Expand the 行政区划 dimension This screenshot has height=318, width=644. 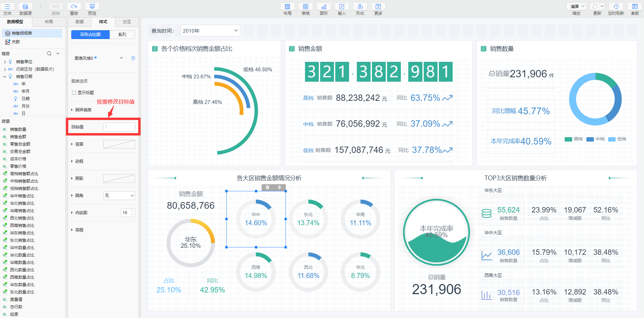point(5,69)
